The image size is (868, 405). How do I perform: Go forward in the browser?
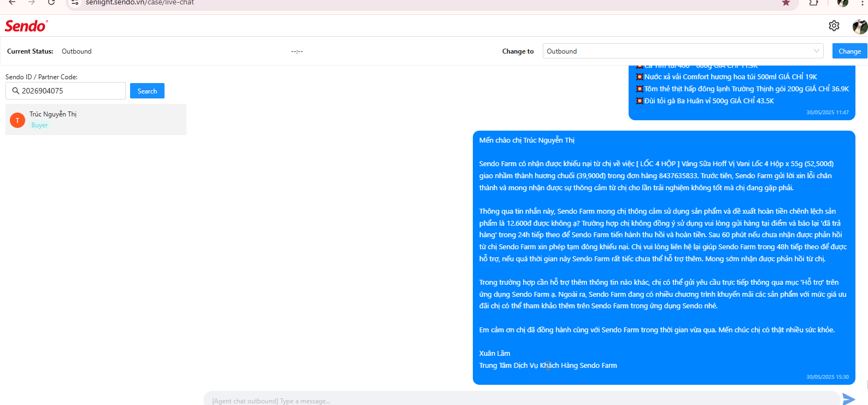[31, 3]
